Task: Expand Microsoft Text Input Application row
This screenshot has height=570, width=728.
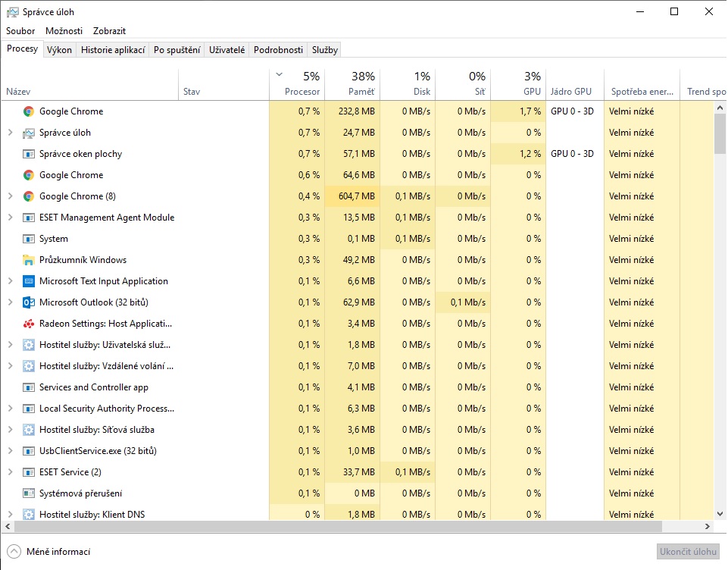Action: pos(10,281)
